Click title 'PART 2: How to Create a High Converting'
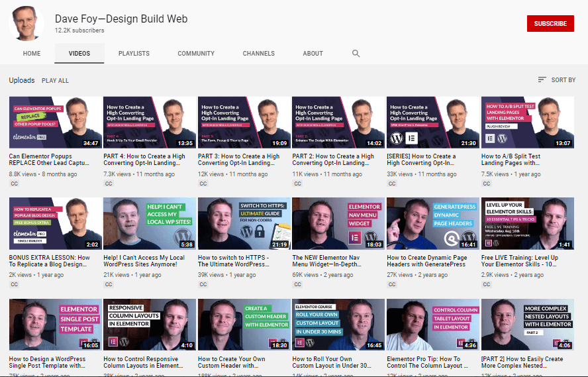 (x=333, y=160)
